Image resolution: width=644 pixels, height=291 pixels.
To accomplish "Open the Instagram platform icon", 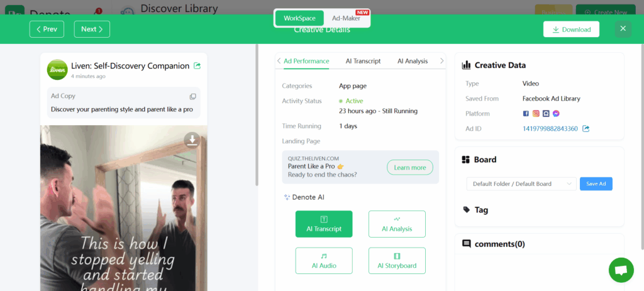I will point(536,114).
